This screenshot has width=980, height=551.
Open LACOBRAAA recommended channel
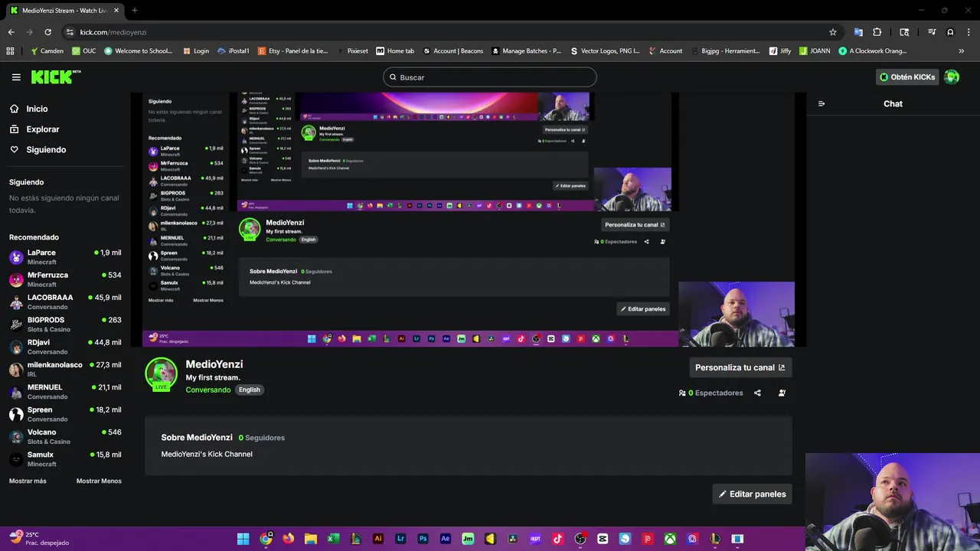(65, 302)
